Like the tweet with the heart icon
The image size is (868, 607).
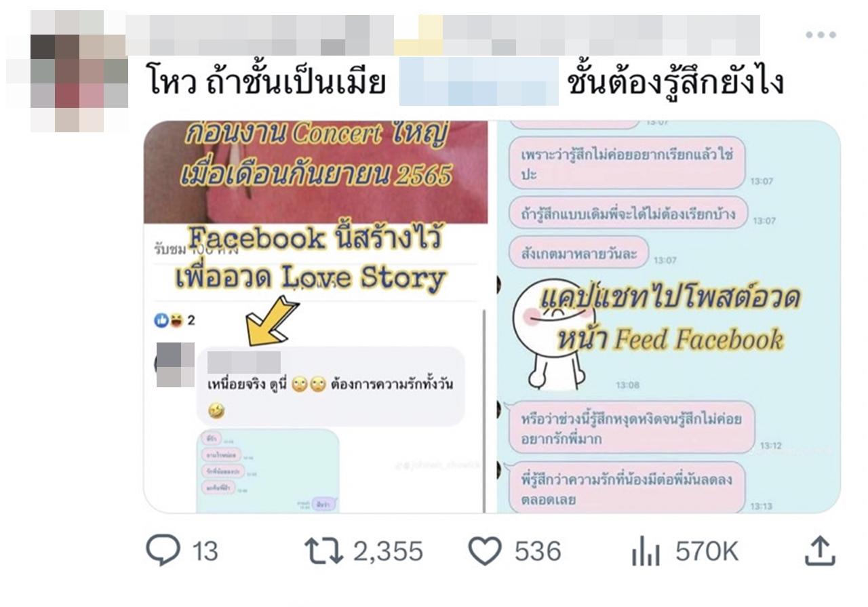click(x=486, y=551)
